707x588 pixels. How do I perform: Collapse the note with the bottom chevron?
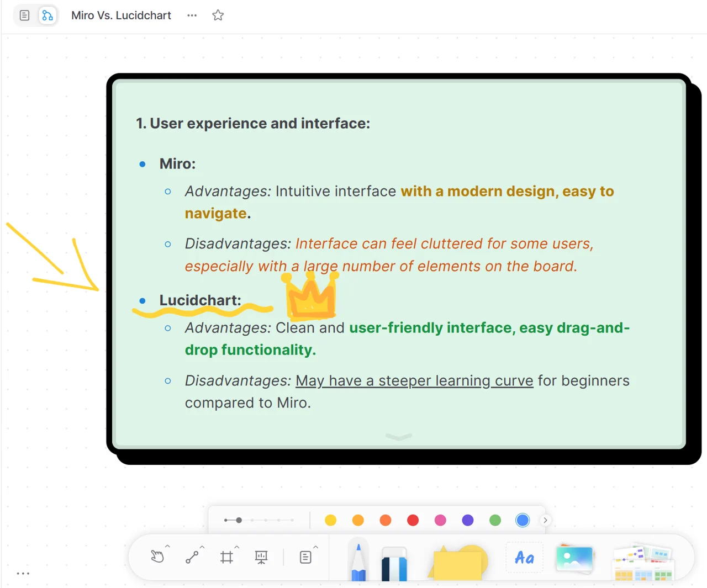pyautogui.click(x=399, y=437)
